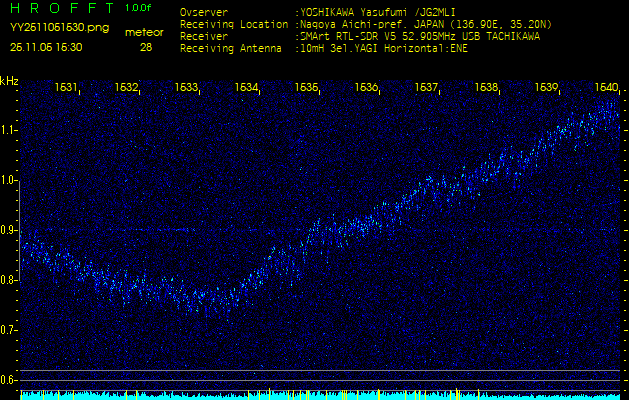Click the 1639 time axis marker
The height and width of the screenshot is (400, 629).
[546, 87]
